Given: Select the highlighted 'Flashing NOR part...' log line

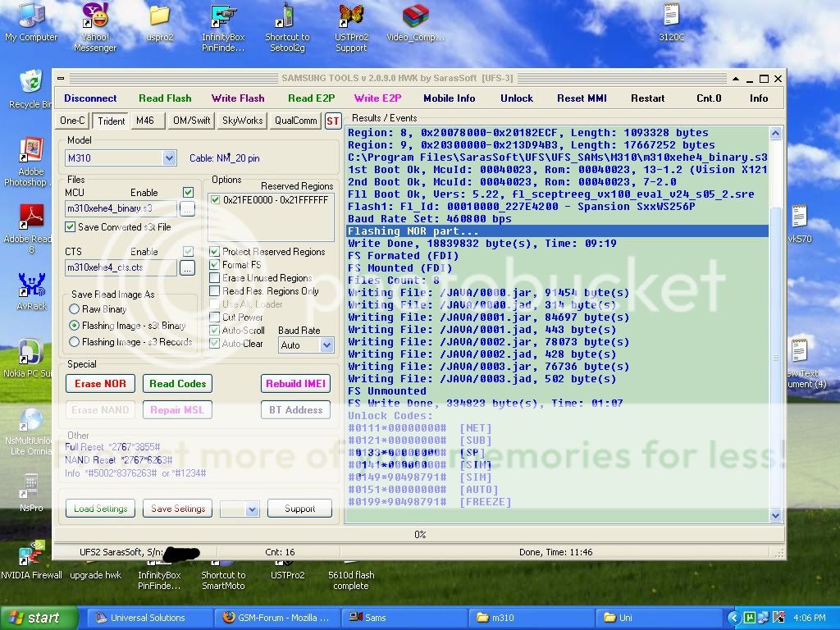Looking at the screenshot, I should coord(557,231).
